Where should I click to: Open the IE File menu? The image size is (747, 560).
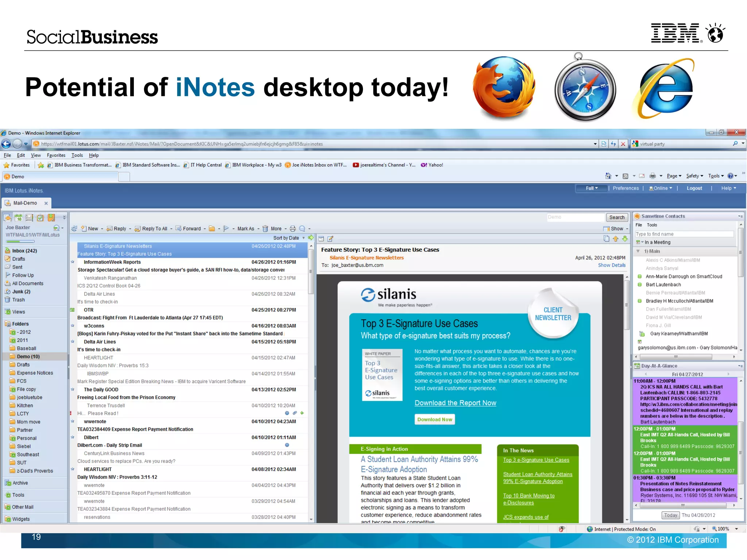(x=7, y=155)
